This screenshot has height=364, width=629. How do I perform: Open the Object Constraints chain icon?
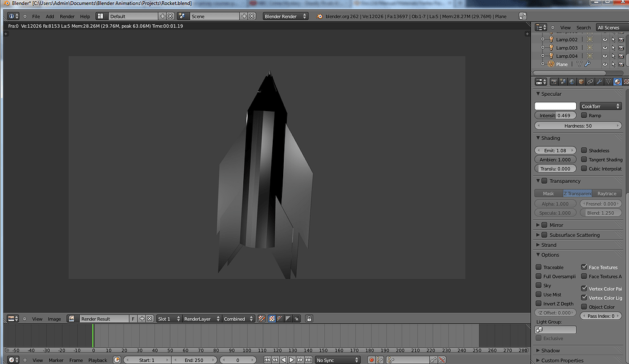[590, 82]
